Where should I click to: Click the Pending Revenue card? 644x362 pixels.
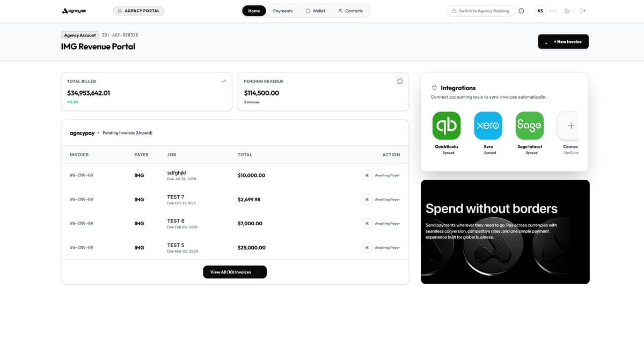[323, 92]
